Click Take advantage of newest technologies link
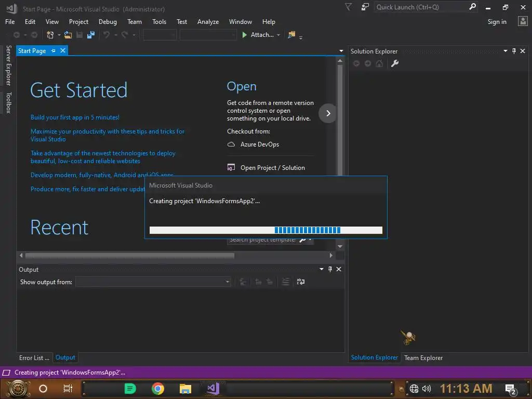 103,157
